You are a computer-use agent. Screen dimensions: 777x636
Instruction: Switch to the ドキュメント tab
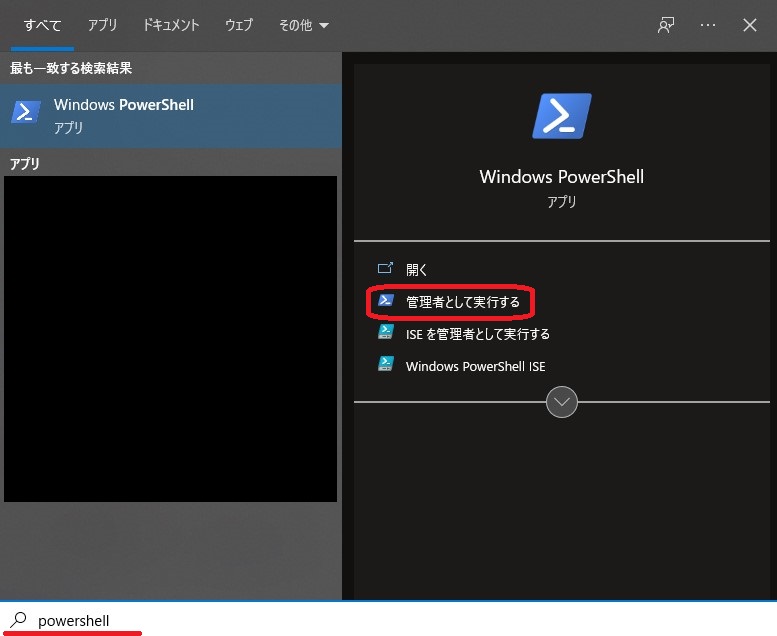click(171, 25)
